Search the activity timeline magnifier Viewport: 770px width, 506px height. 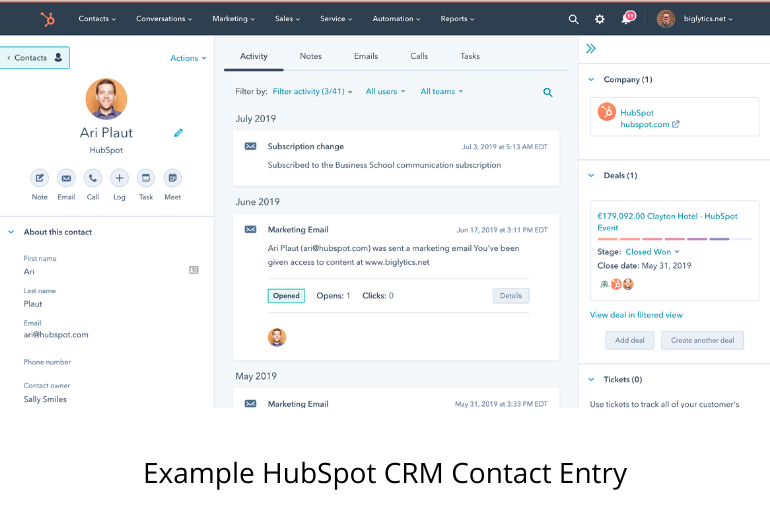click(x=548, y=92)
